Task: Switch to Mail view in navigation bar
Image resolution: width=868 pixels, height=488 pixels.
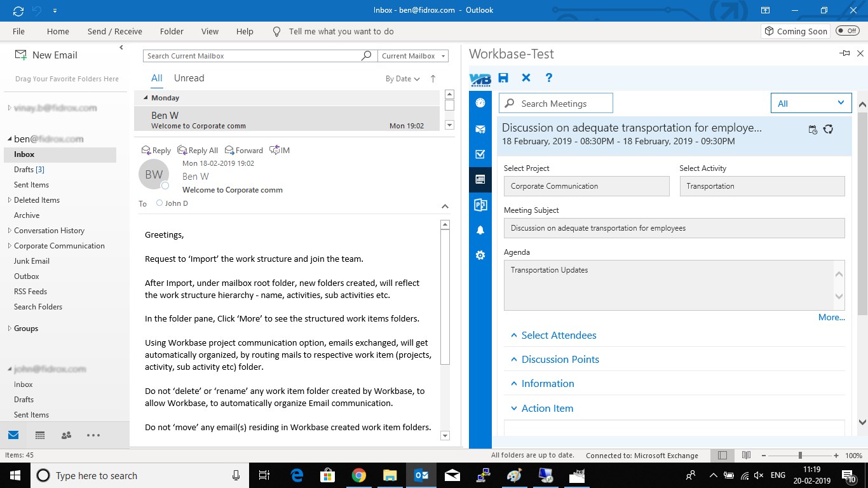Action: pyautogui.click(x=13, y=435)
